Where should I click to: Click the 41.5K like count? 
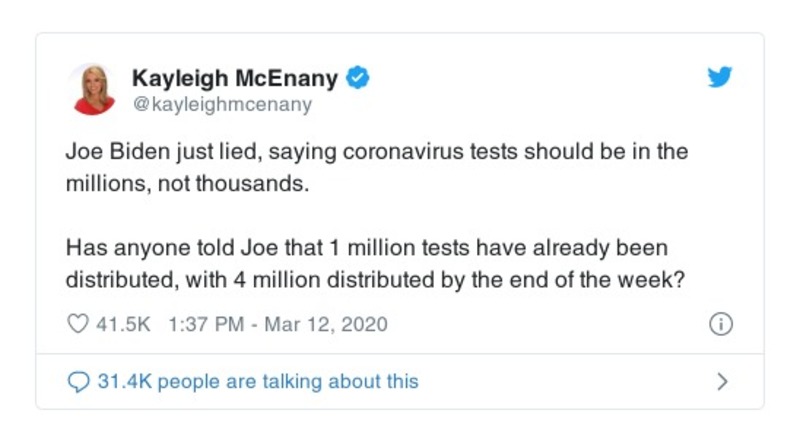pos(121,325)
